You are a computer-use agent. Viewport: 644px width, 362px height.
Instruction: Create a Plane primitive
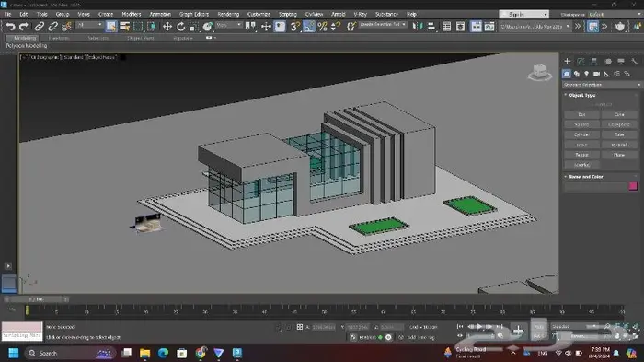click(619, 155)
